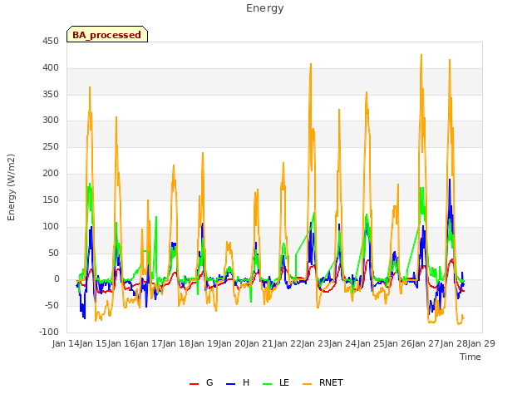Click the Jan 21 x-axis date label
The height and width of the screenshot is (399, 532).
click(x=260, y=343)
